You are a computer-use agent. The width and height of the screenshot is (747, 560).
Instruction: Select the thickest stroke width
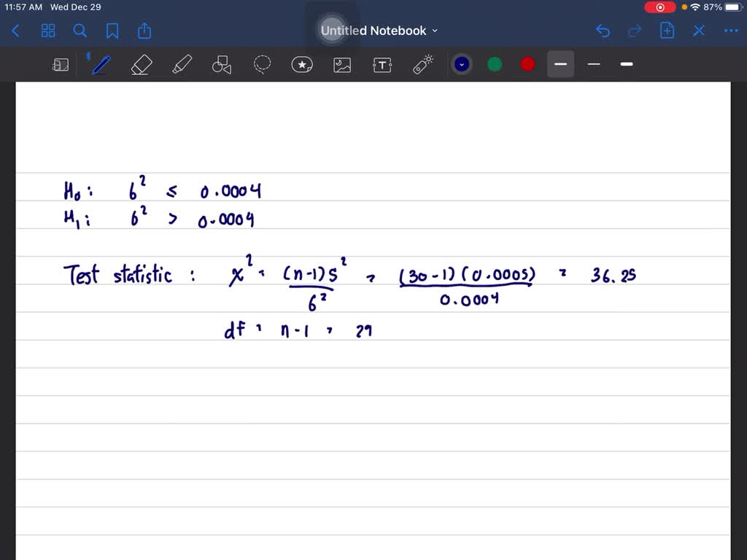[x=627, y=64]
